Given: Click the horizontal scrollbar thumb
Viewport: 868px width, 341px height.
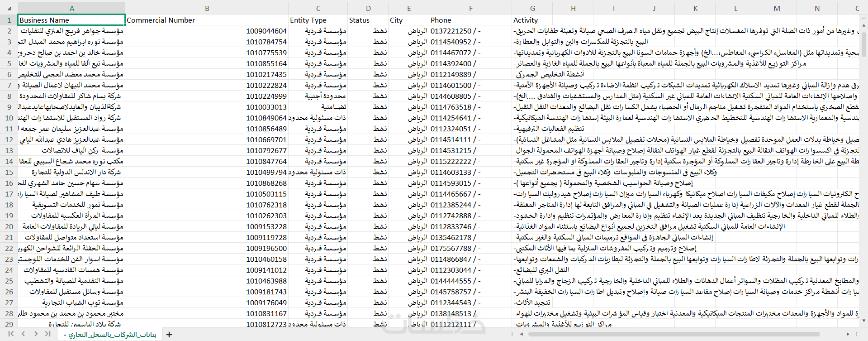Looking at the screenshot, I should point(674,335).
